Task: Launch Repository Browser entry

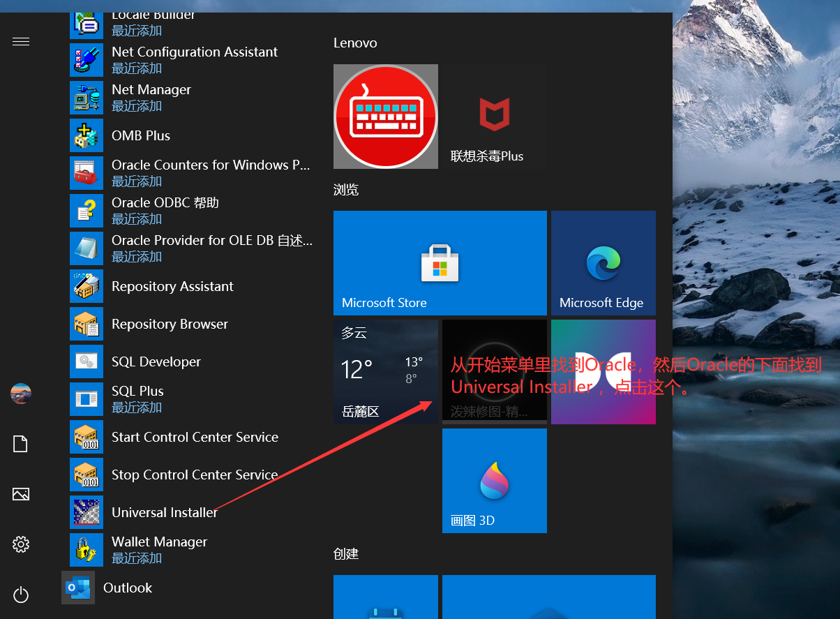Action: click(x=193, y=324)
